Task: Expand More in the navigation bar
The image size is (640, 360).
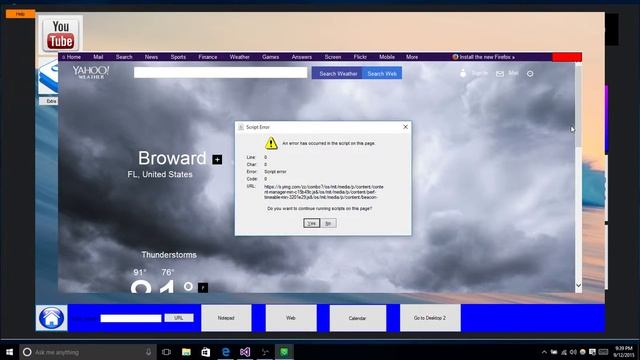Action: click(x=412, y=57)
